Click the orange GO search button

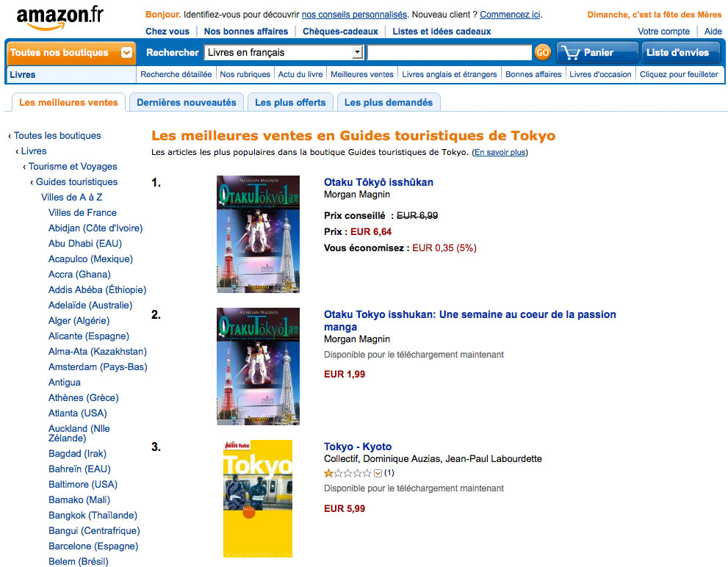coord(542,52)
